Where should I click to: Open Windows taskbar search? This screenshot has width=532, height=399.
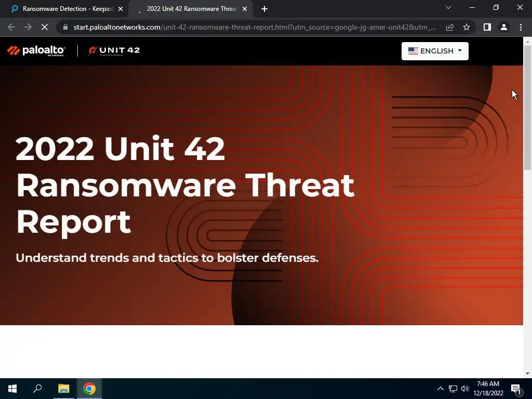[x=37, y=389]
